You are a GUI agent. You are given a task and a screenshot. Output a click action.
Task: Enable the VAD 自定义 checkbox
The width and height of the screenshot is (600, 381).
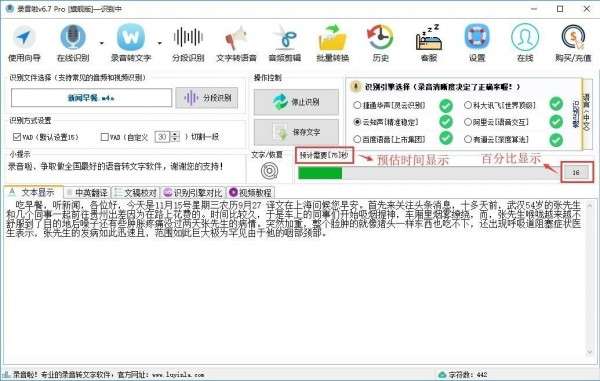(104, 137)
